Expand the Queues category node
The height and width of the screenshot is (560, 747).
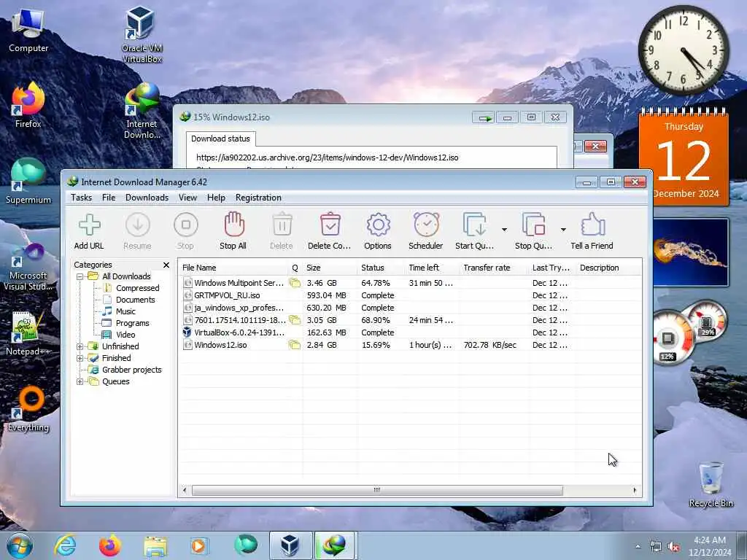(x=80, y=381)
